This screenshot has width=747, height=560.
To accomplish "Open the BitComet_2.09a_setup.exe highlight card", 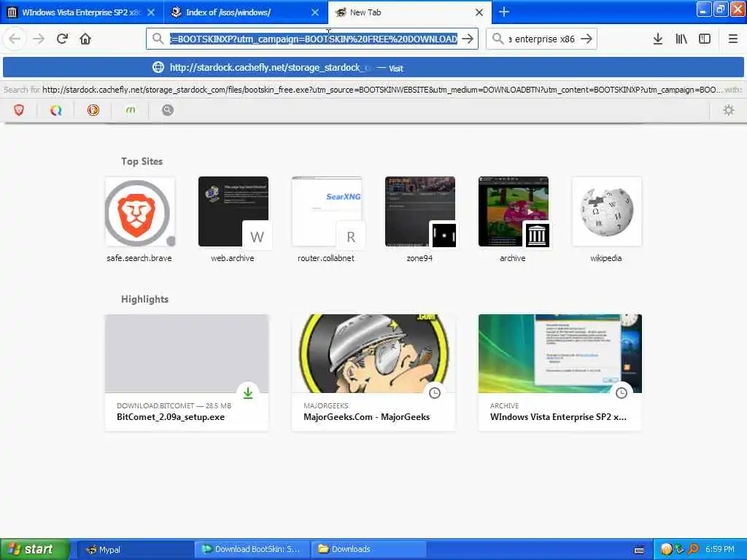I will 187,373.
